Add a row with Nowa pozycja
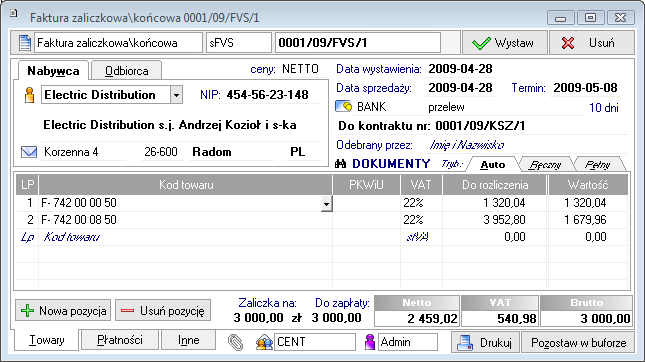 point(63,311)
